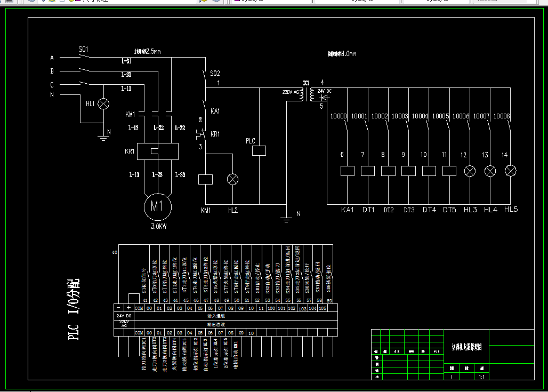Click the '输出' output row text

click(x=216, y=324)
